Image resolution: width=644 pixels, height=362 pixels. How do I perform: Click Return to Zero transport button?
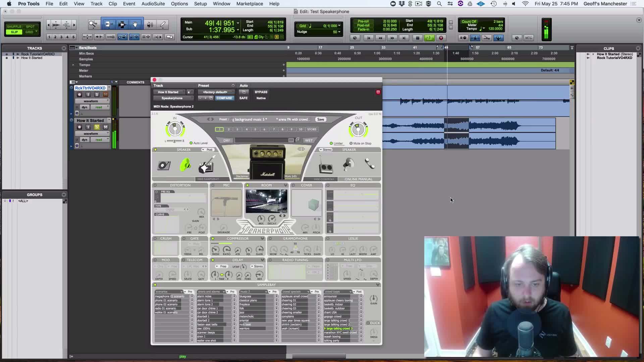point(369,38)
